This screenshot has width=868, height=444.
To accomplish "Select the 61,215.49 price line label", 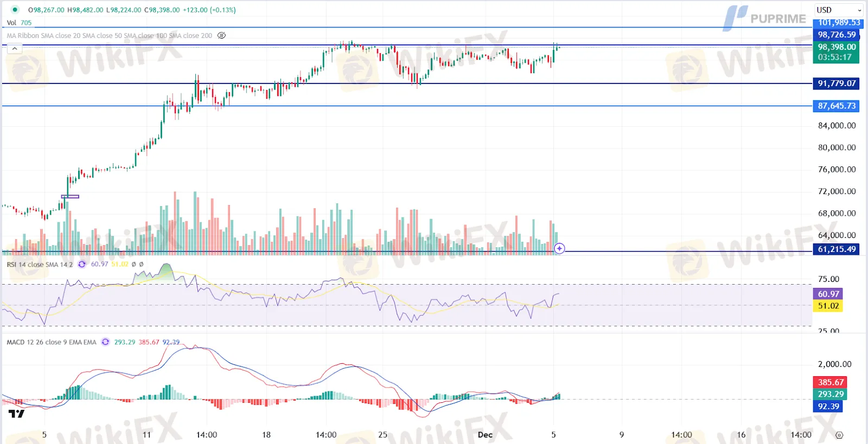I will (837, 249).
